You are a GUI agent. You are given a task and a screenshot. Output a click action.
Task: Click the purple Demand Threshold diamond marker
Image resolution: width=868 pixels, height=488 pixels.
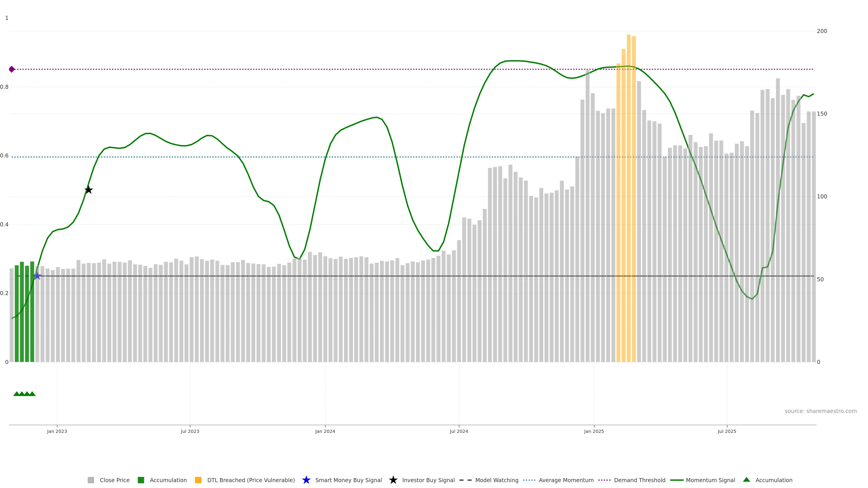[x=12, y=69]
